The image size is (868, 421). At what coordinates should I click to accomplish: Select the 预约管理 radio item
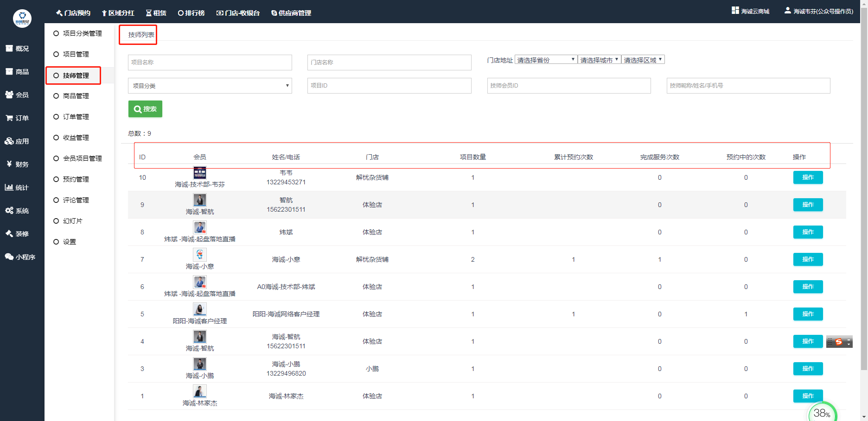click(x=56, y=179)
